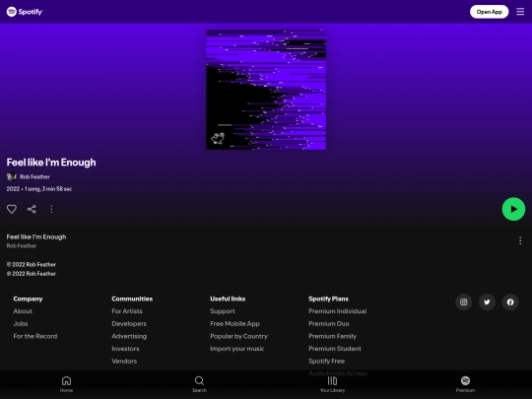Click the Communities footer heading

pos(132,299)
